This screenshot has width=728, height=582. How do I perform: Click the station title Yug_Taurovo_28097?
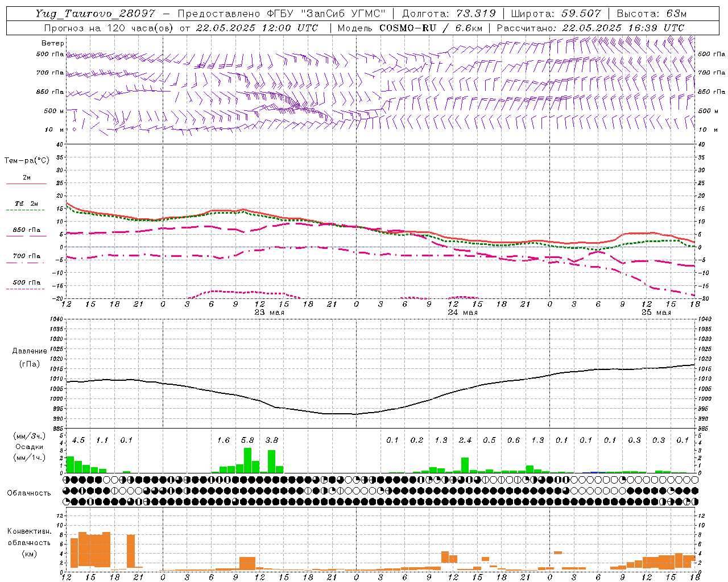(95, 14)
